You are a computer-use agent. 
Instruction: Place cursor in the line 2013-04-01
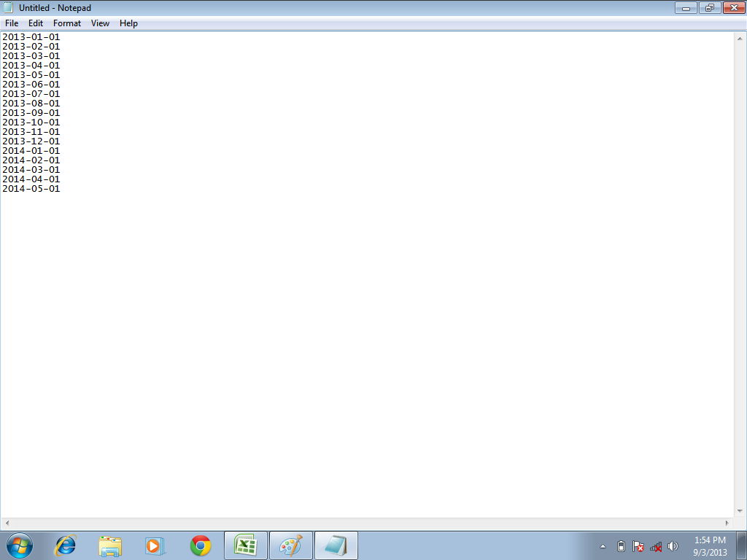click(x=31, y=66)
